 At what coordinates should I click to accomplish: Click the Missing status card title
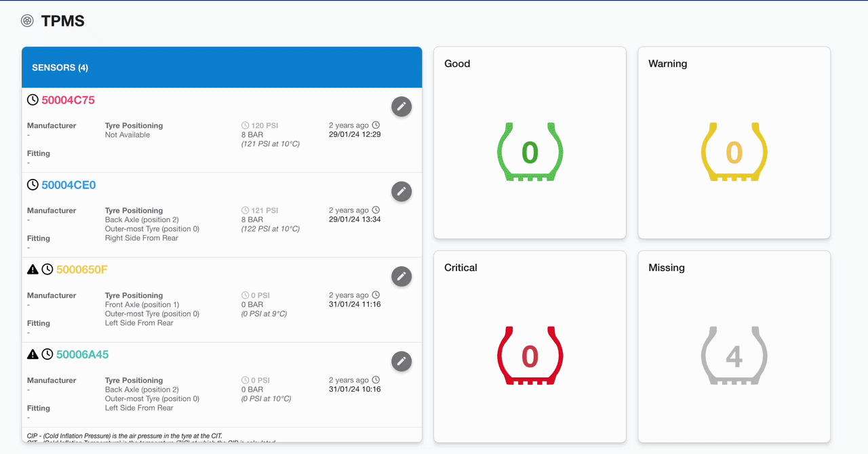[x=666, y=268]
